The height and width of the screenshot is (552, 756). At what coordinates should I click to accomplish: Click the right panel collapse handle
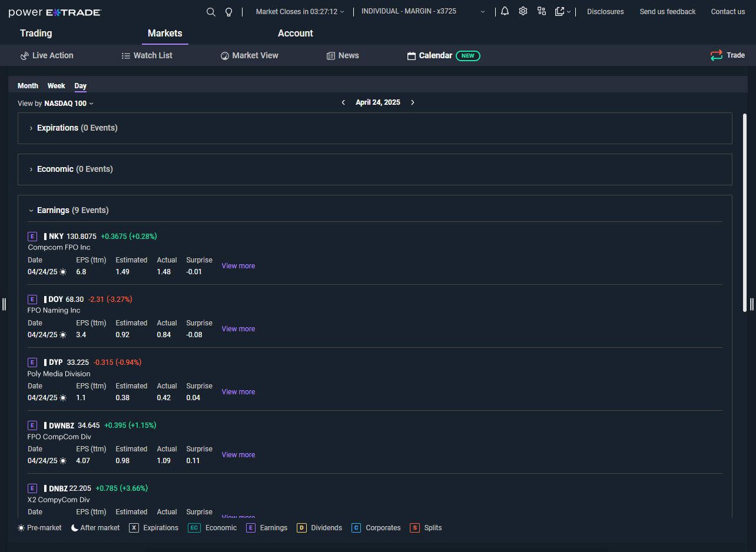751,304
